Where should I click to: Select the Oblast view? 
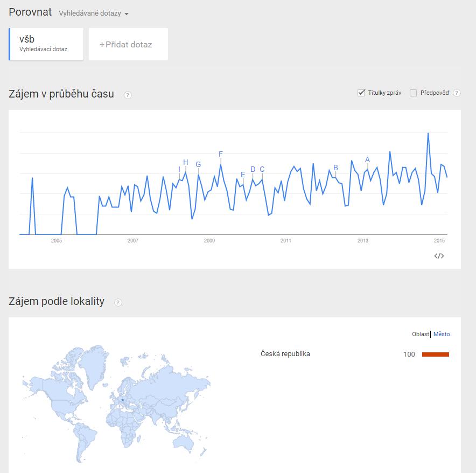click(420, 334)
